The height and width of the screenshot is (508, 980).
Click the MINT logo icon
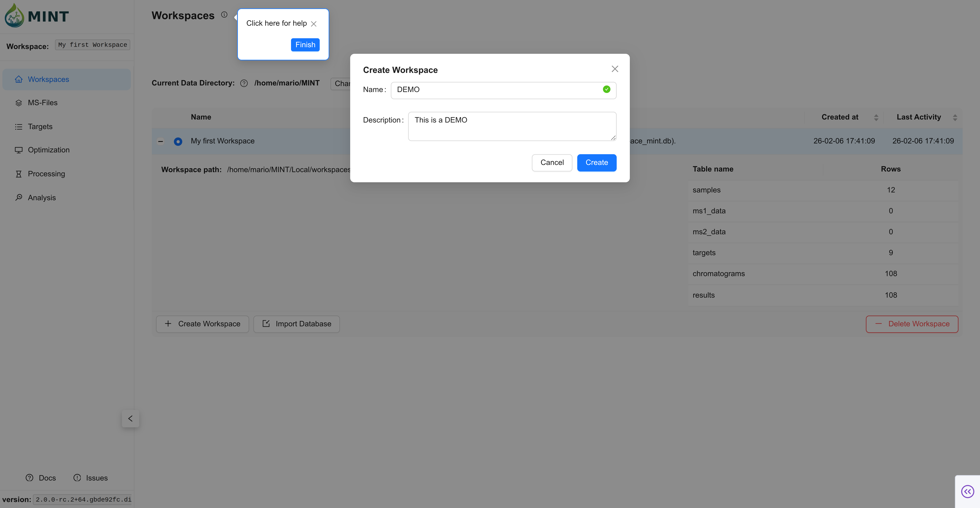(x=14, y=16)
